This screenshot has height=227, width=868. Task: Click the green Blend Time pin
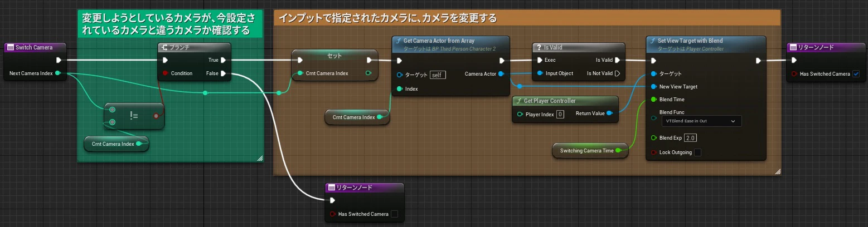[654, 99]
